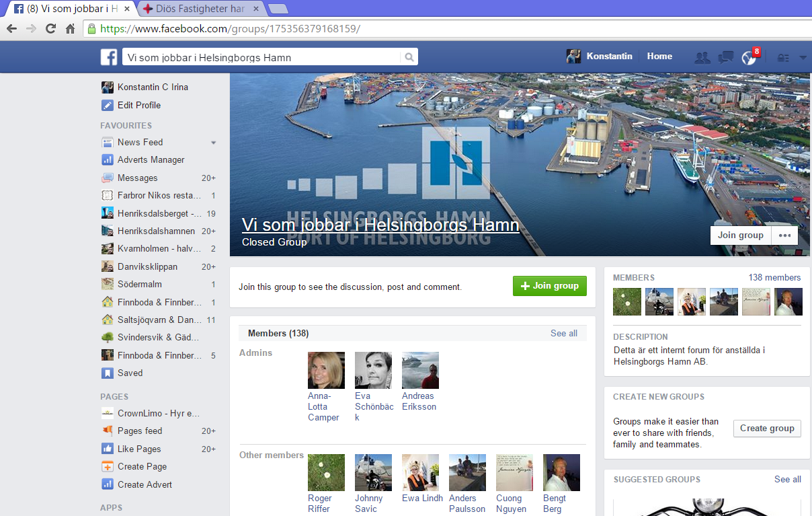812x516 pixels.
Task: Click Home in the top bar
Action: (x=659, y=57)
